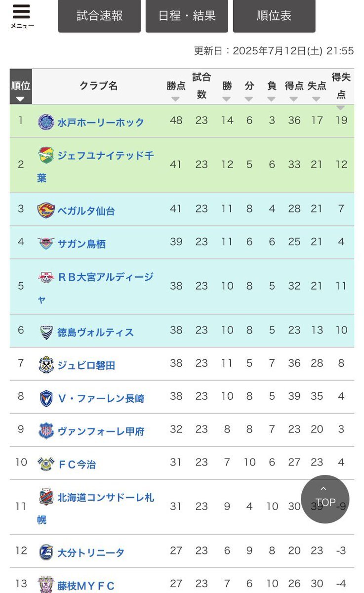Tap the round TOP button
364x593 pixels.
click(x=325, y=499)
